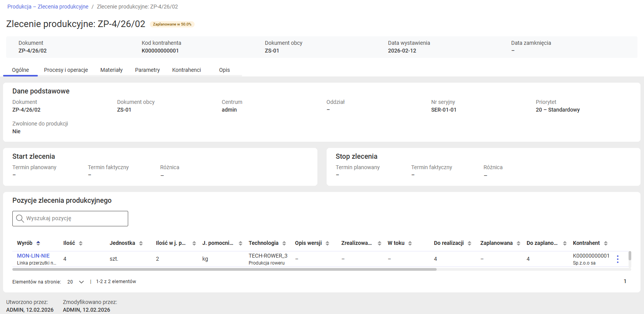Go to Kontrahenci tab
The height and width of the screenshot is (314, 644).
[186, 70]
